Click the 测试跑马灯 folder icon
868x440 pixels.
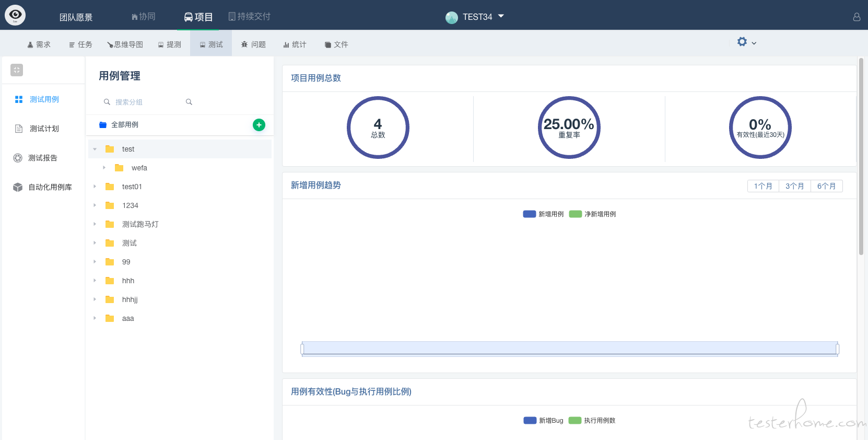(110, 224)
